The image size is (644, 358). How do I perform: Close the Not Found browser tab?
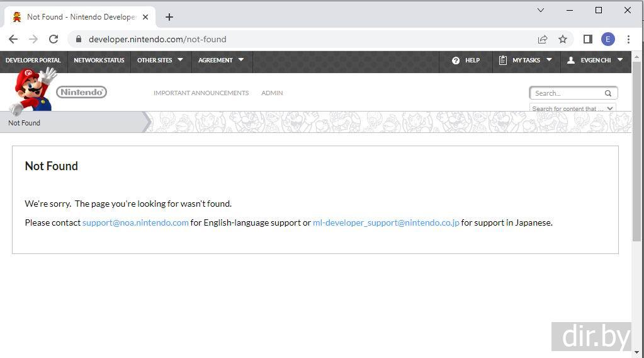click(145, 17)
